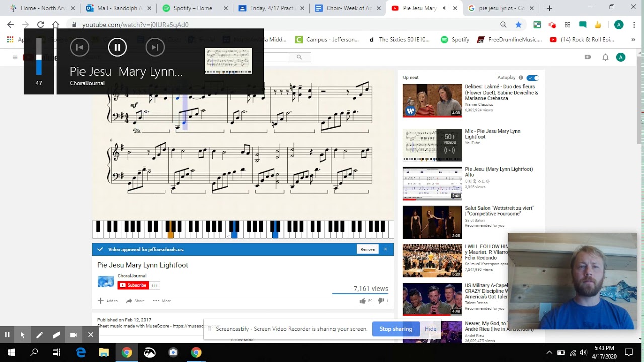Open The Sixties S01E10 bookmark

click(400, 40)
